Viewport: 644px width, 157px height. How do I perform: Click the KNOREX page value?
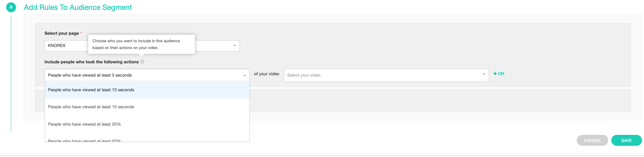(57, 46)
